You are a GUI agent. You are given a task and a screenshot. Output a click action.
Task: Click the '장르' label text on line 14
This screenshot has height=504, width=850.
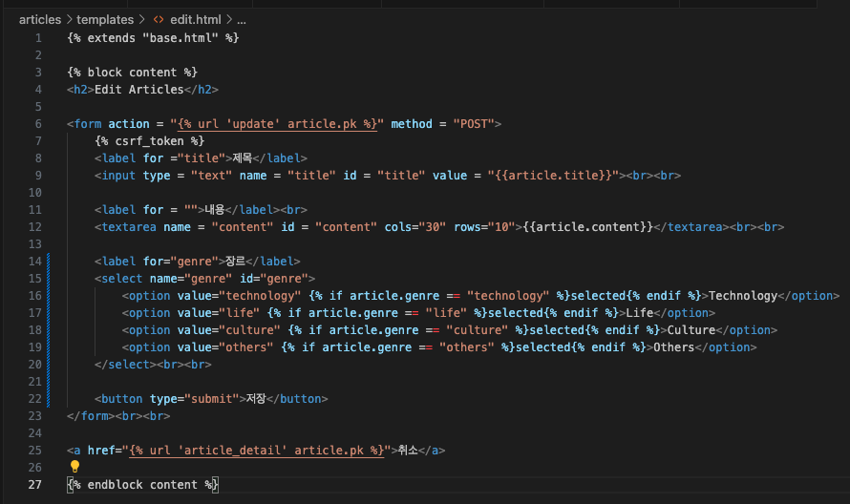[236, 262]
